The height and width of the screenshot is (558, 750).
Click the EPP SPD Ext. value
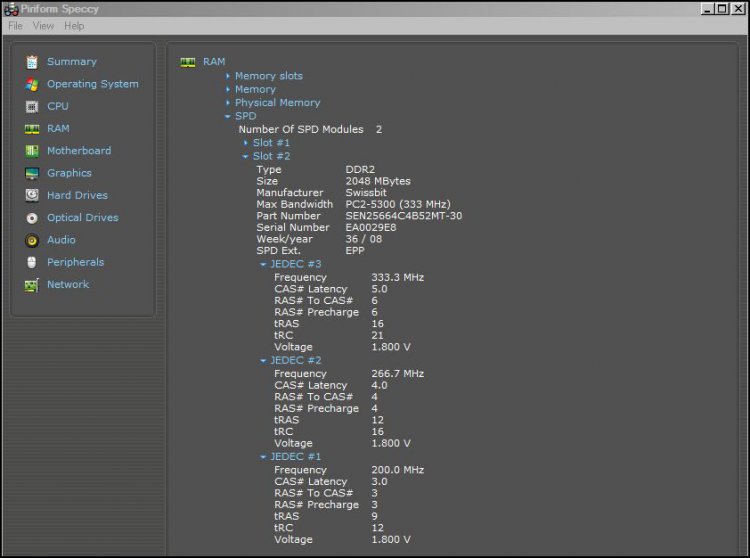click(x=355, y=251)
